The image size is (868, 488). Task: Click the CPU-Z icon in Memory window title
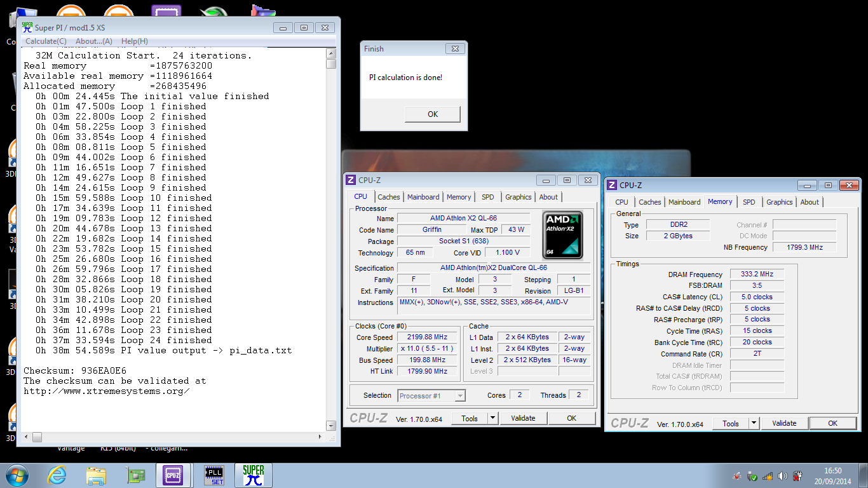pyautogui.click(x=612, y=185)
